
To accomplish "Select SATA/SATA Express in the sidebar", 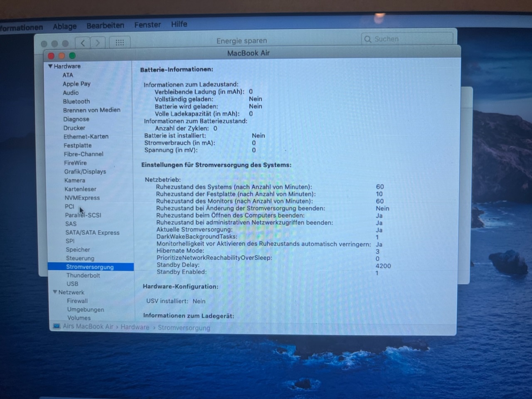I will click(x=92, y=233).
